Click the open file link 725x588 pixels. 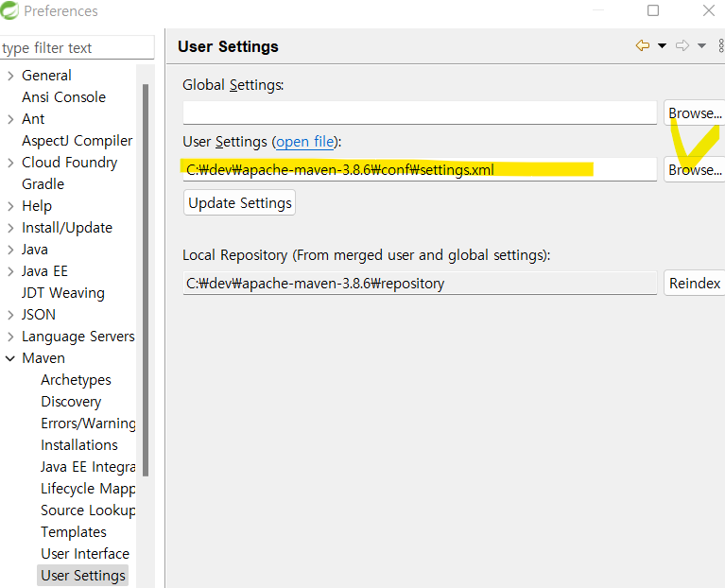click(x=304, y=142)
